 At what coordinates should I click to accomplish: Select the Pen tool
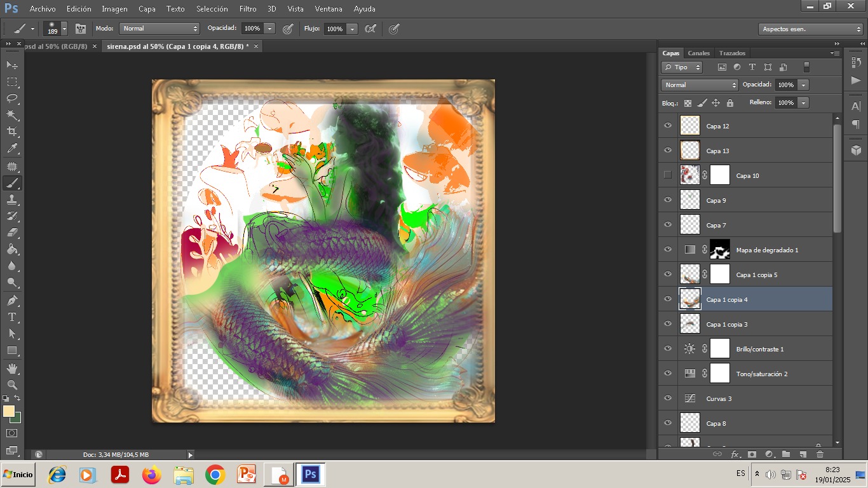pyautogui.click(x=12, y=300)
